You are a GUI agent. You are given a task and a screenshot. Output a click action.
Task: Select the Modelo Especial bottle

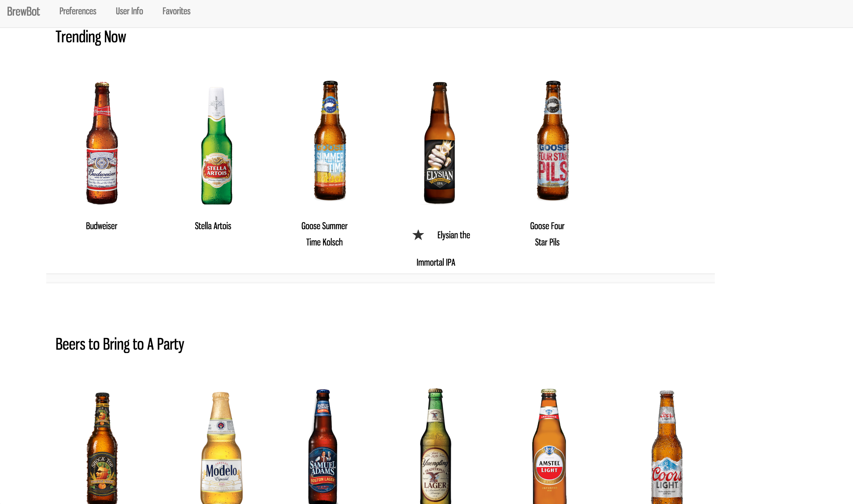click(221, 448)
